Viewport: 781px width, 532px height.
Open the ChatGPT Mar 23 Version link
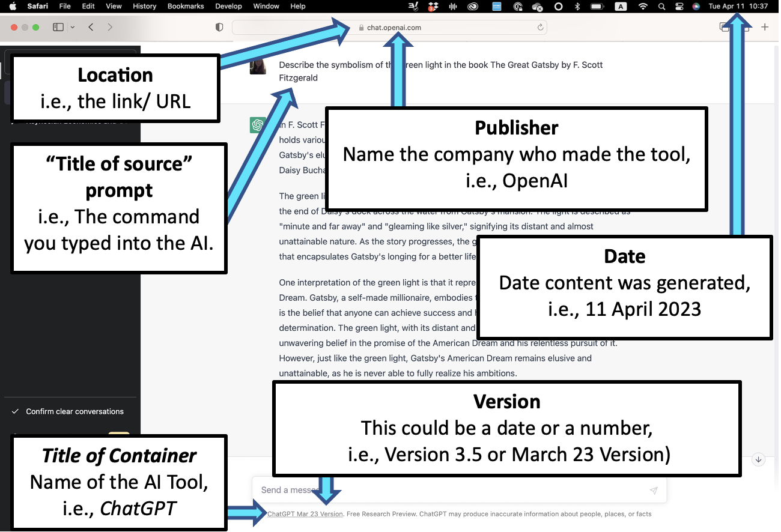point(305,514)
